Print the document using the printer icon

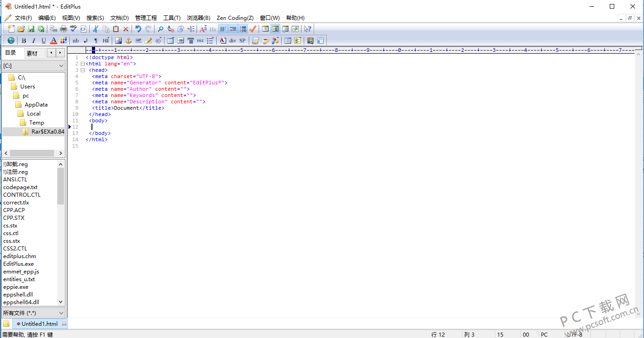[64, 29]
